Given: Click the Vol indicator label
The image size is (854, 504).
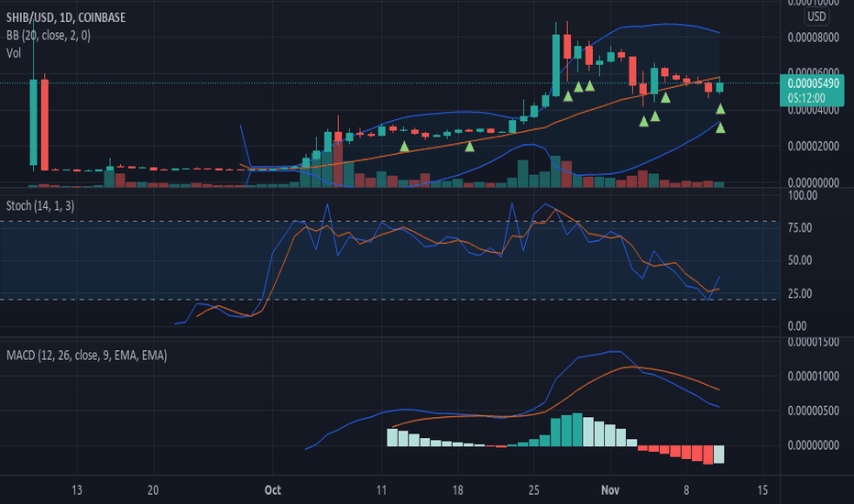Looking at the screenshot, I should pyautogui.click(x=14, y=53).
